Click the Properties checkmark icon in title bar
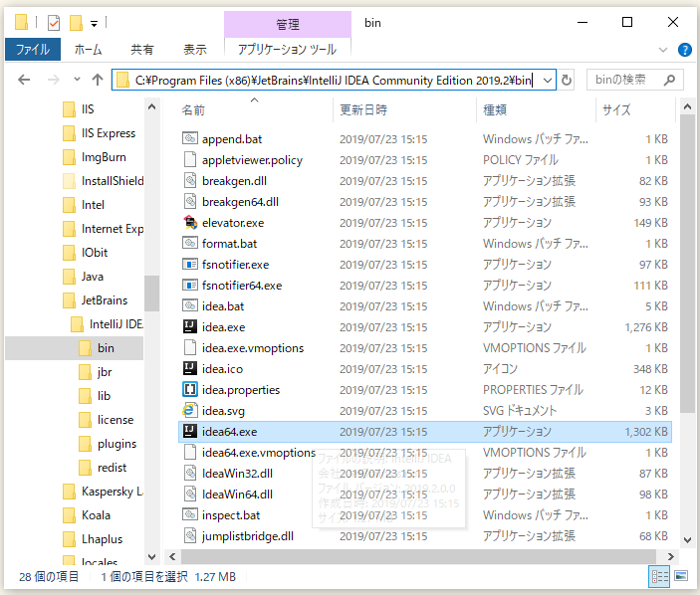Viewport: 700px width, 595px height. 54,22
